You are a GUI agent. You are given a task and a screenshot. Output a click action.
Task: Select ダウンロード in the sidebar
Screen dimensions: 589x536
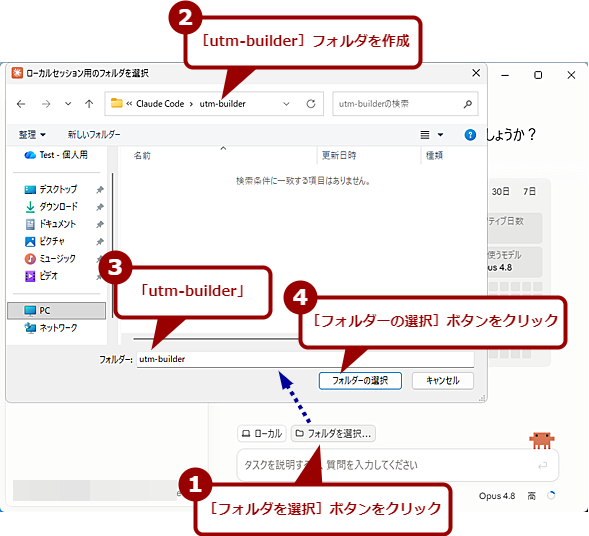pyautogui.click(x=59, y=207)
